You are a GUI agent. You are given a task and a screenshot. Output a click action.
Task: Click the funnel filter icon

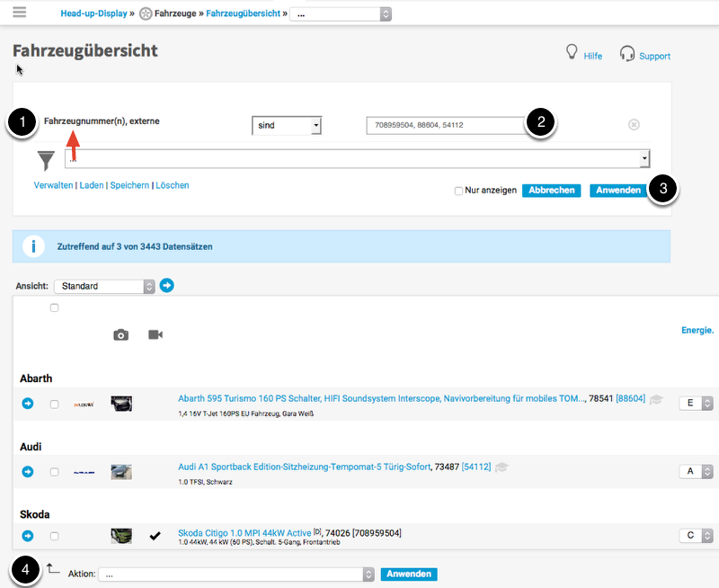pyautogui.click(x=46, y=160)
